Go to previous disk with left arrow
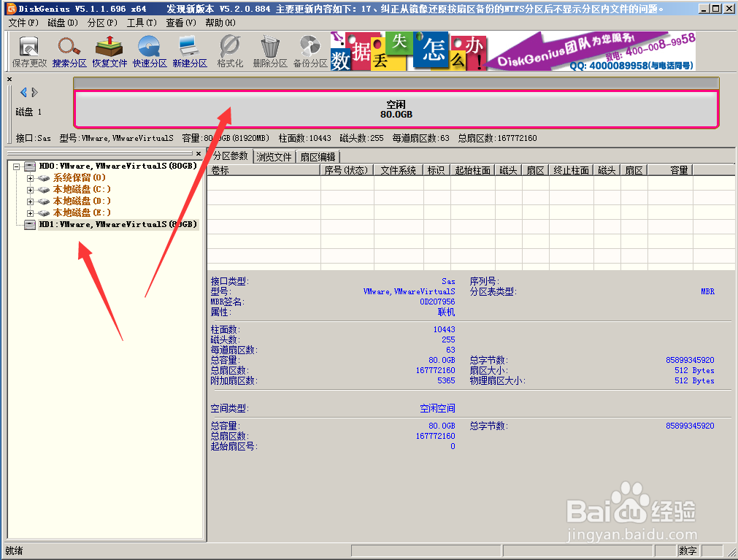The height and width of the screenshot is (560, 738). point(23,92)
